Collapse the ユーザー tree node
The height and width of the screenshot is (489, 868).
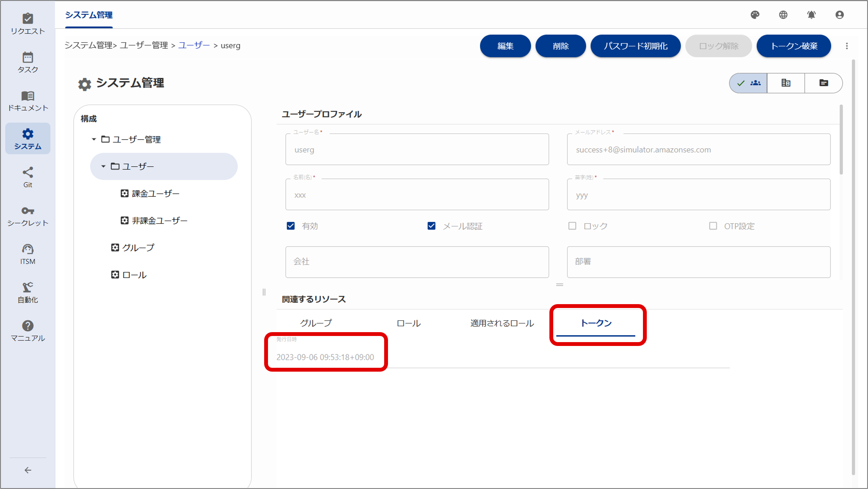click(103, 166)
